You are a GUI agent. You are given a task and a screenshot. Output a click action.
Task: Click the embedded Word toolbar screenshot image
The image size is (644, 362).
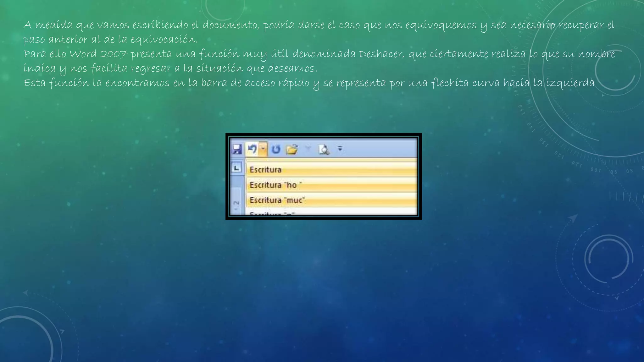[324, 176]
